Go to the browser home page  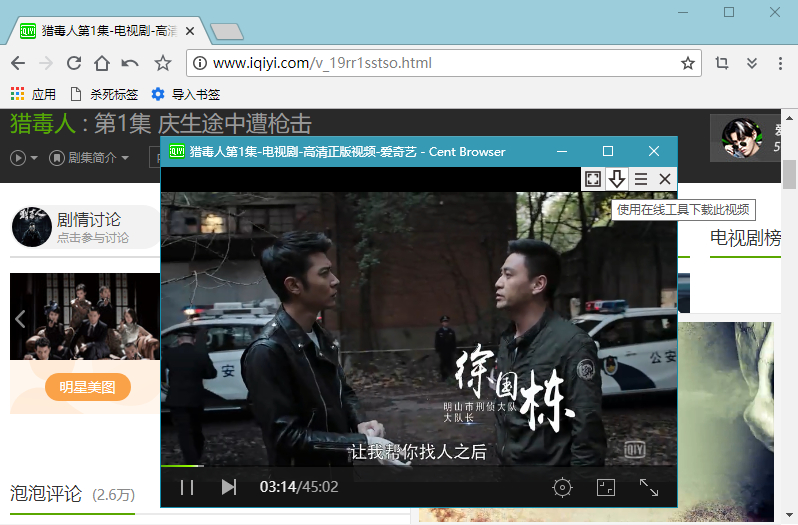(x=101, y=63)
